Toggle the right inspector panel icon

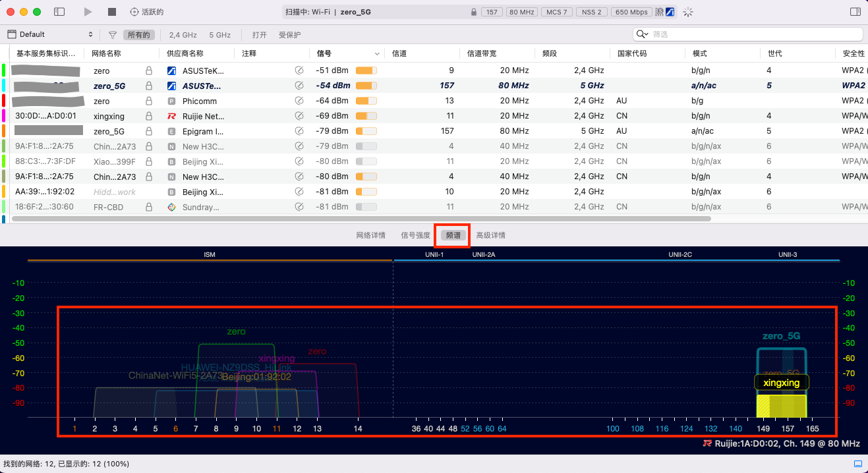[855, 12]
